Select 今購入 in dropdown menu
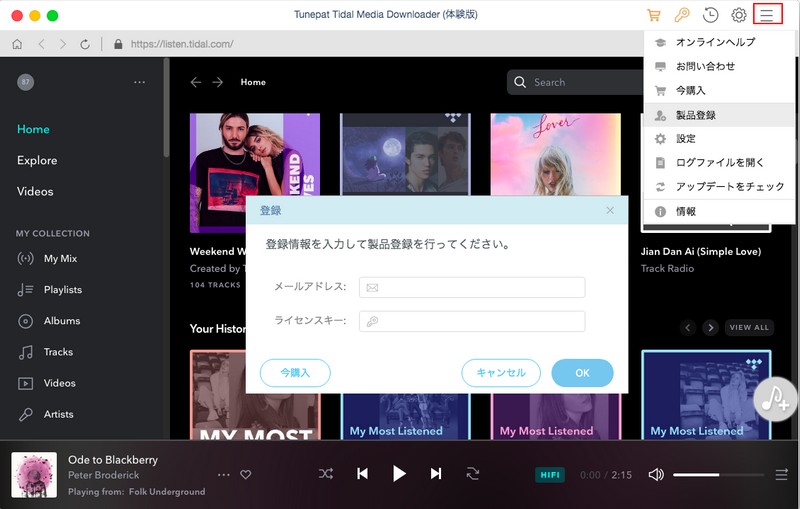 tap(719, 91)
